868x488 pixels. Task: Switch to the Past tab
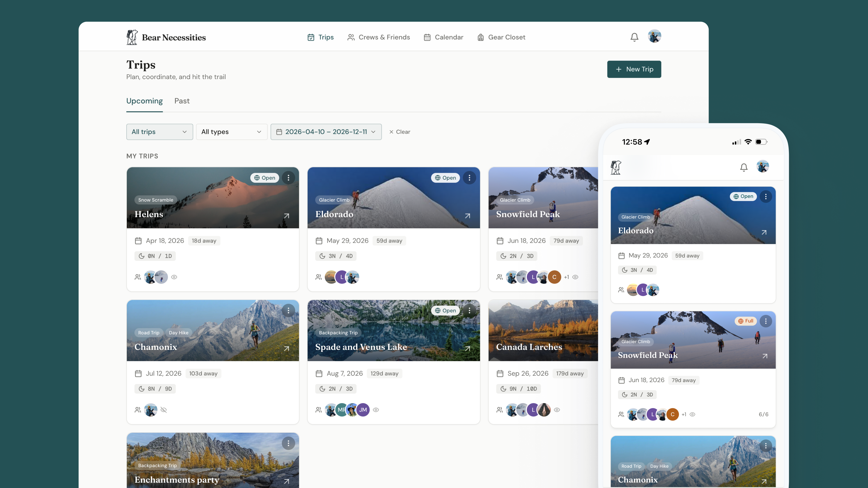[x=182, y=101]
